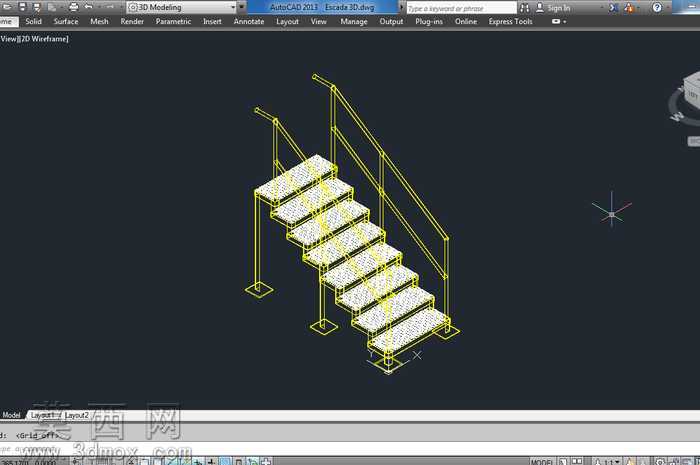The image size is (700, 465).
Task: Click the command line input area
Action: point(350,448)
